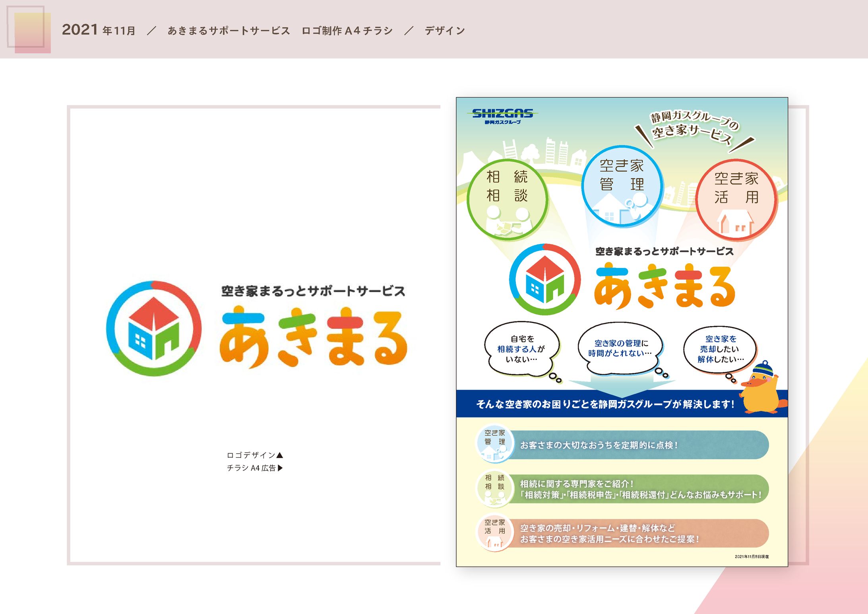Screen dimensions: 868x614
Task: Click caption ロゴデザイン▲
Action: 255,455
